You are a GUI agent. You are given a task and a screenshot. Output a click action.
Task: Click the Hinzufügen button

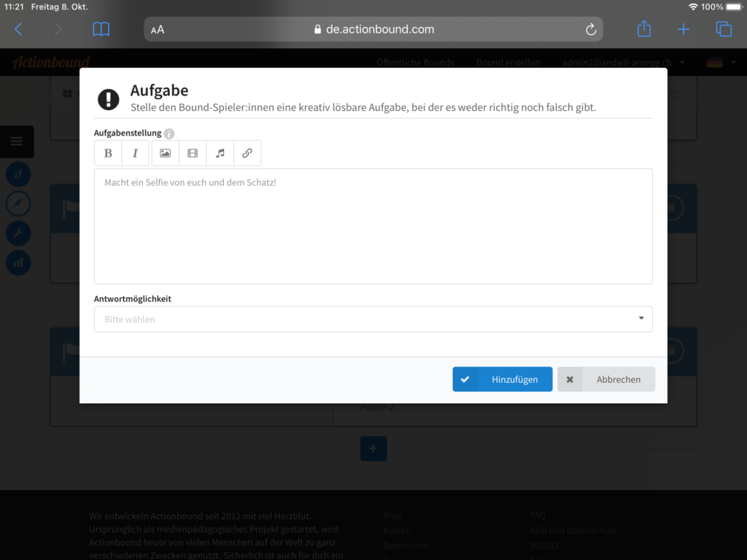click(x=502, y=379)
